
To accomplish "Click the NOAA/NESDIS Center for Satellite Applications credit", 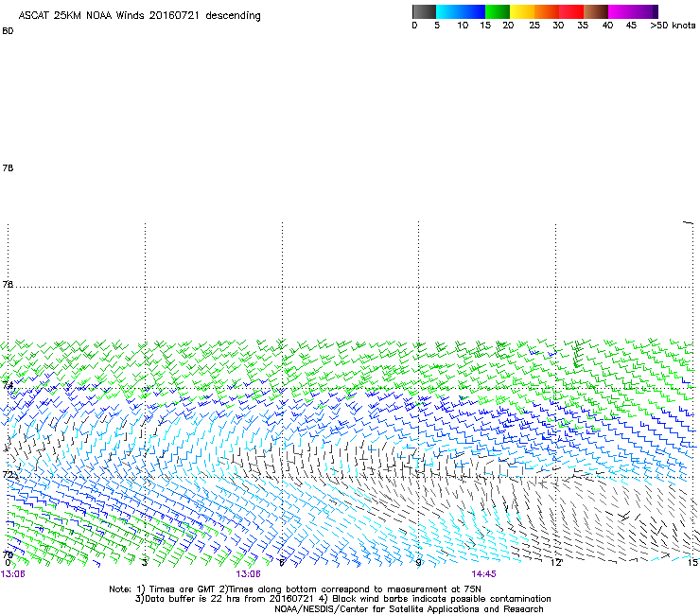I will tap(409, 609).
